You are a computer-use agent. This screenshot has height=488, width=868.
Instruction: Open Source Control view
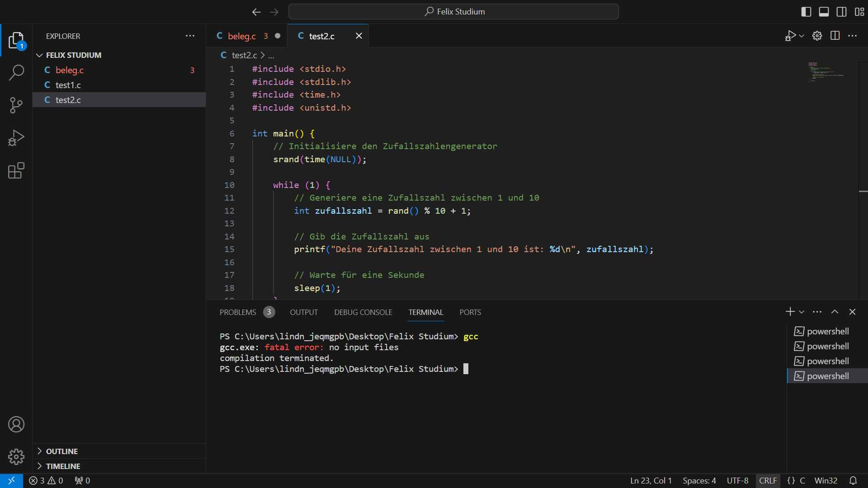tap(16, 105)
